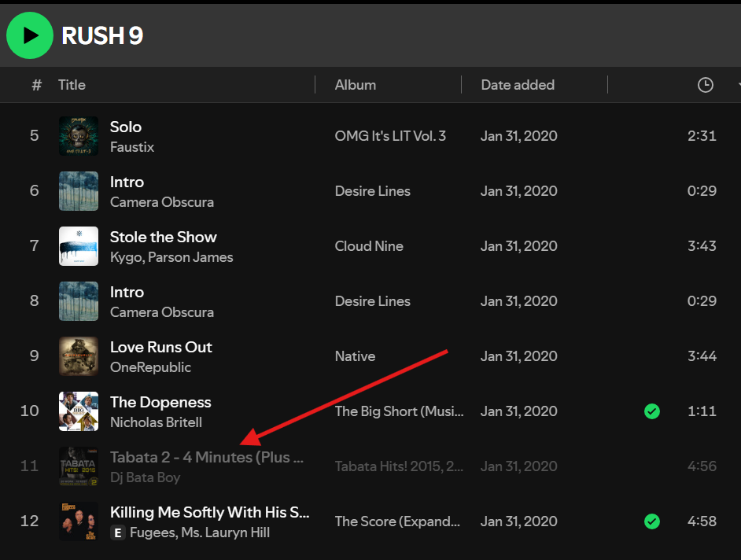Open album OMG It's LIT Vol. 3
The height and width of the screenshot is (560, 741).
coord(390,136)
